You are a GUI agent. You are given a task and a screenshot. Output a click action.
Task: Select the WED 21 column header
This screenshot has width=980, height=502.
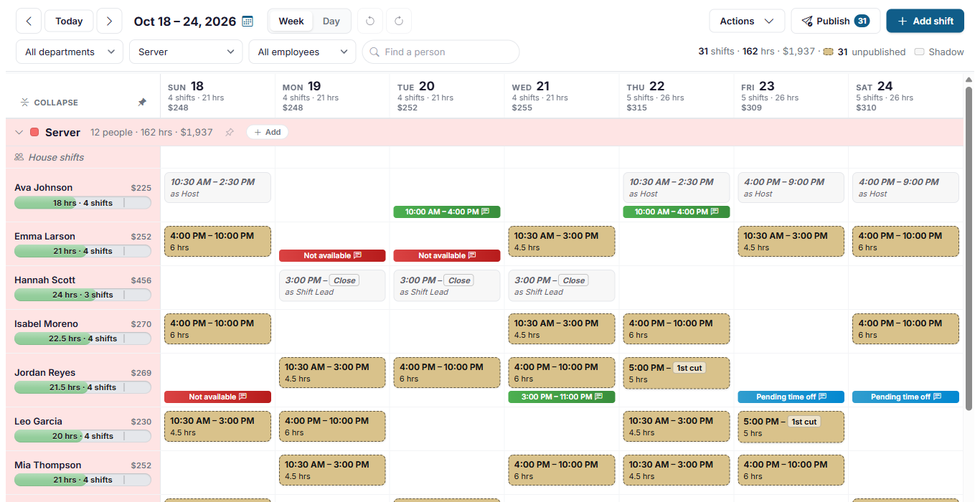tap(562, 96)
